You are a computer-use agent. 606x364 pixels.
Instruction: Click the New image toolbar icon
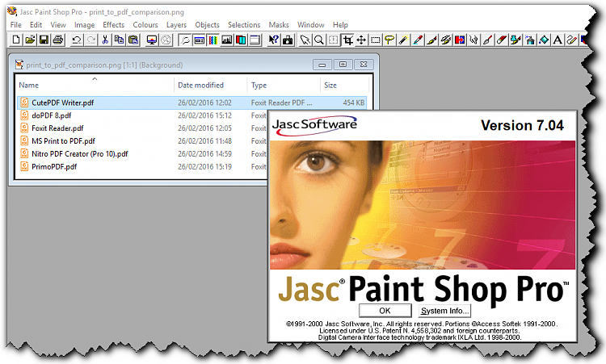(x=16, y=40)
